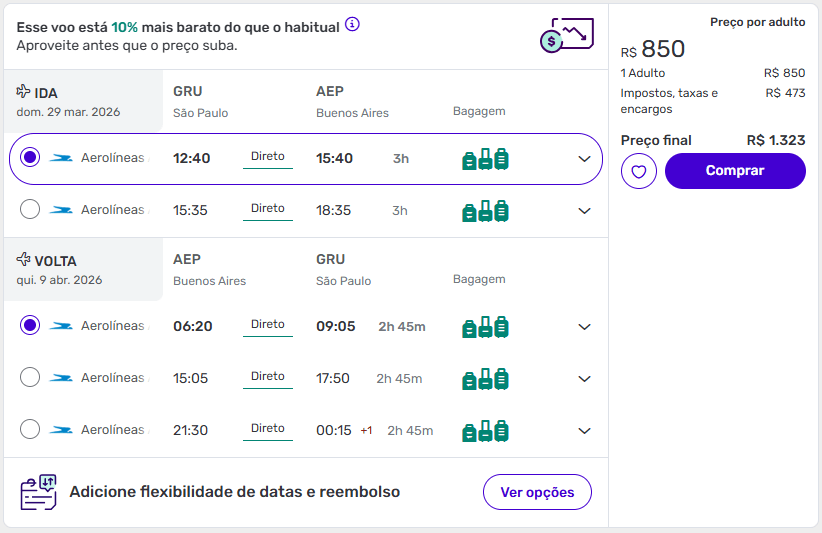The image size is (822, 533).
Task: Click baggage icons for 12:40 outbound flight
Action: point(485,158)
